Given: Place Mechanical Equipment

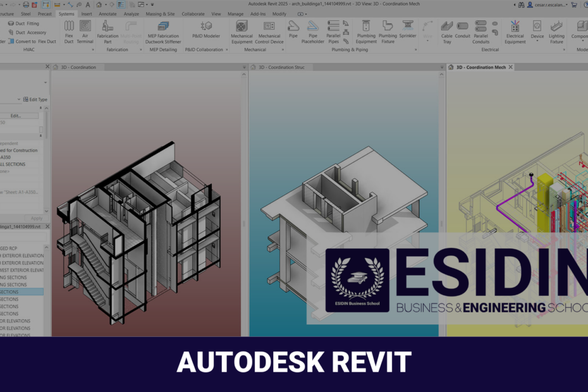Looking at the screenshot, I should (242, 30).
